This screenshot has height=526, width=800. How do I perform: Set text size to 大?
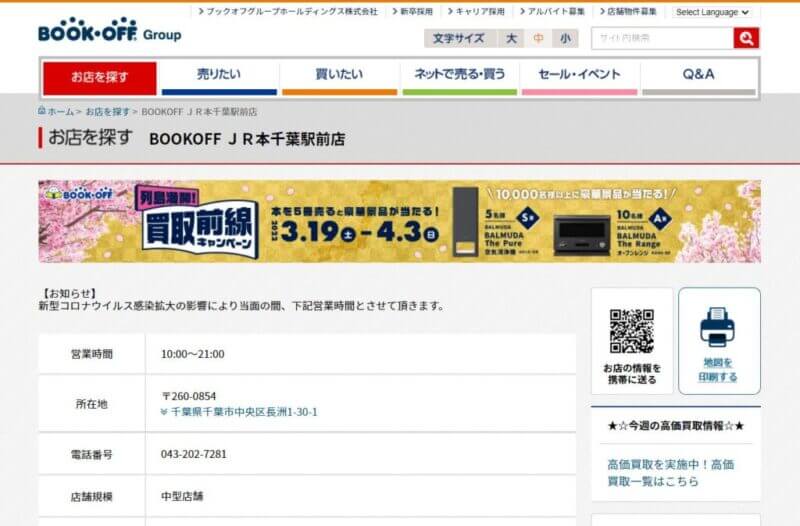click(x=511, y=38)
